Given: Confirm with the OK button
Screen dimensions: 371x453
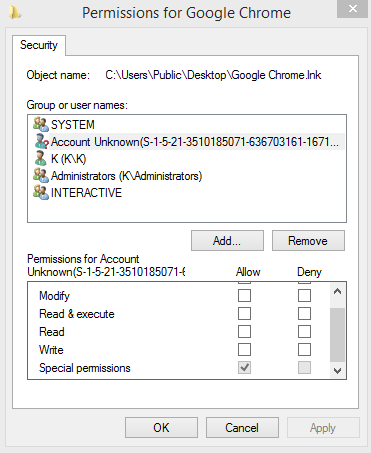Looking at the screenshot, I should coord(161,427).
